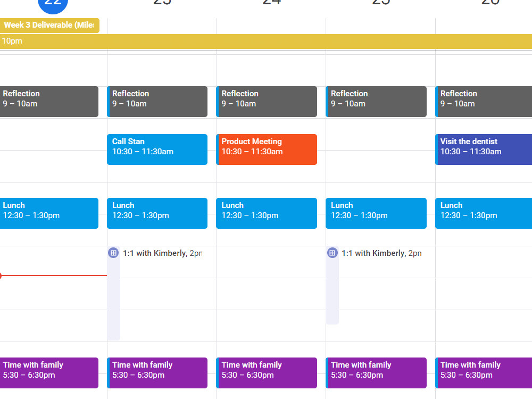Open the Visit the dentist event
The height and width of the screenshot is (399, 532).
point(484,149)
